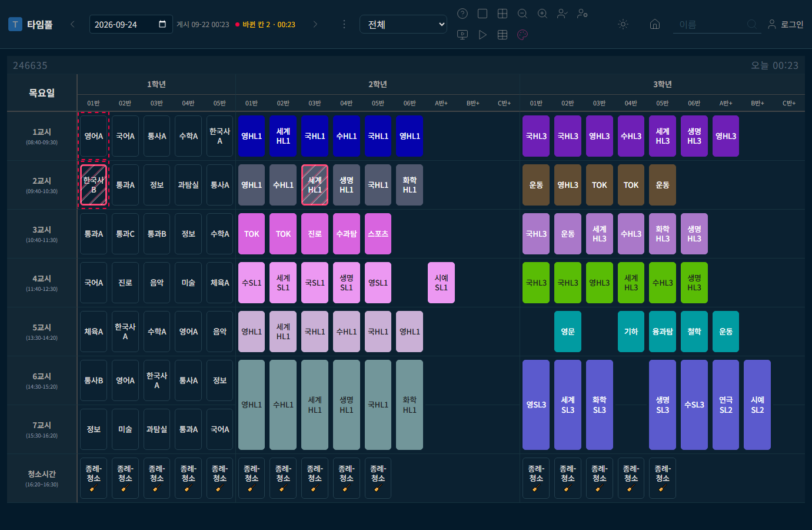Screen dimensions: 812x530
Task: Click the 목요일 day header
Action: 42,92
